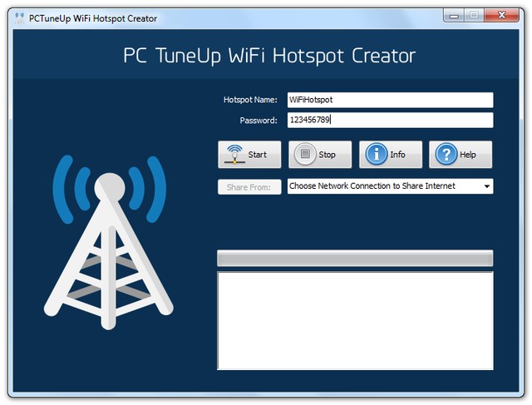Click inside the empty log text area
532x405 pixels.
(355, 320)
